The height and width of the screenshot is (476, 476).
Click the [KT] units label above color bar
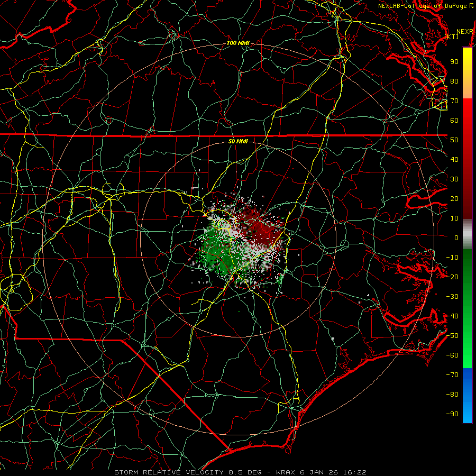(x=452, y=36)
